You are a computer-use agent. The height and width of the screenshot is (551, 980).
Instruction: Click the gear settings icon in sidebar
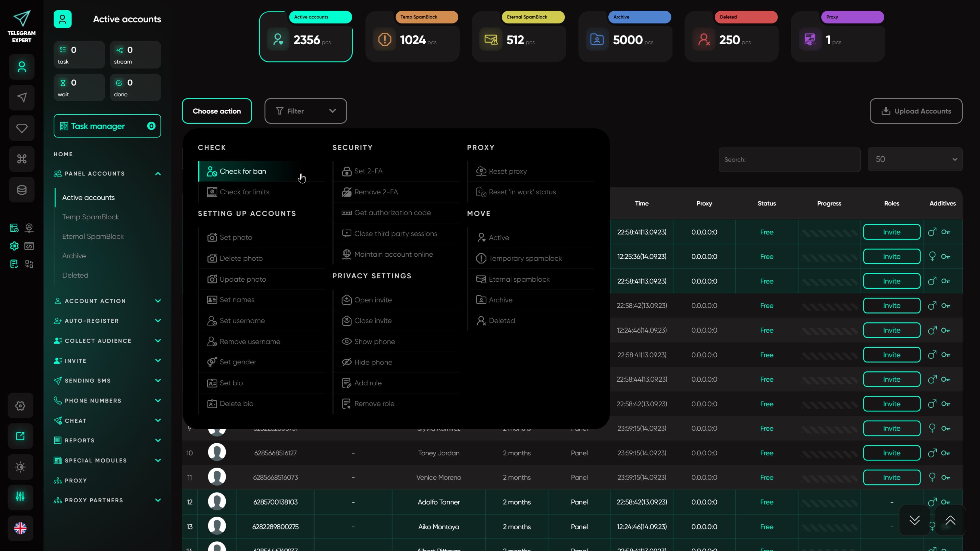(x=20, y=406)
